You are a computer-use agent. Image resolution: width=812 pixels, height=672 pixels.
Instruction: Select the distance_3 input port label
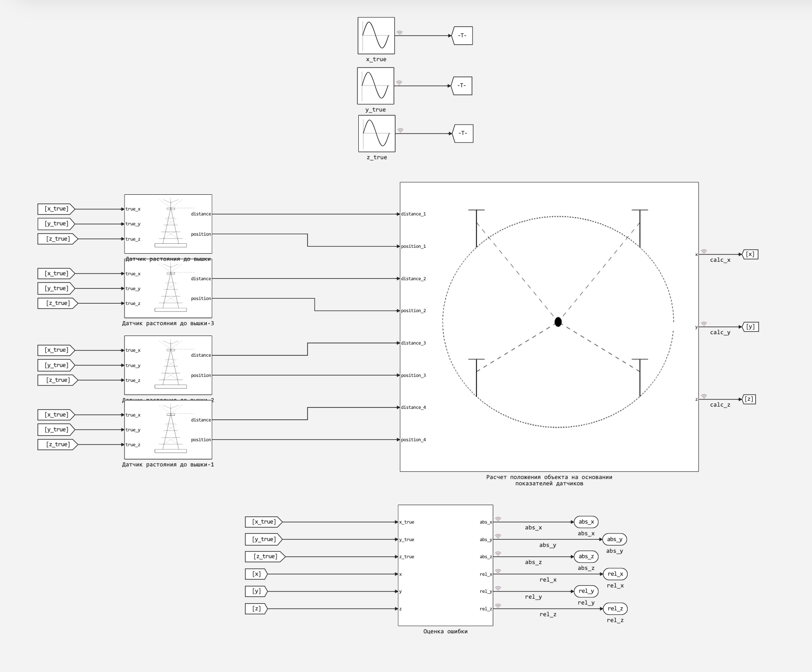pos(413,343)
